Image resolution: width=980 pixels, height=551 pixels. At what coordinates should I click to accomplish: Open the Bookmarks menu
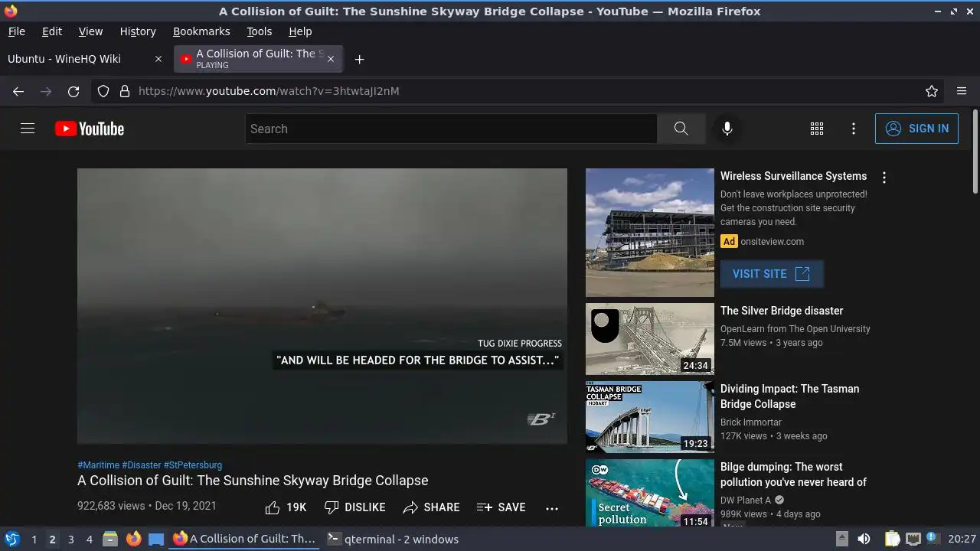point(201,31)
